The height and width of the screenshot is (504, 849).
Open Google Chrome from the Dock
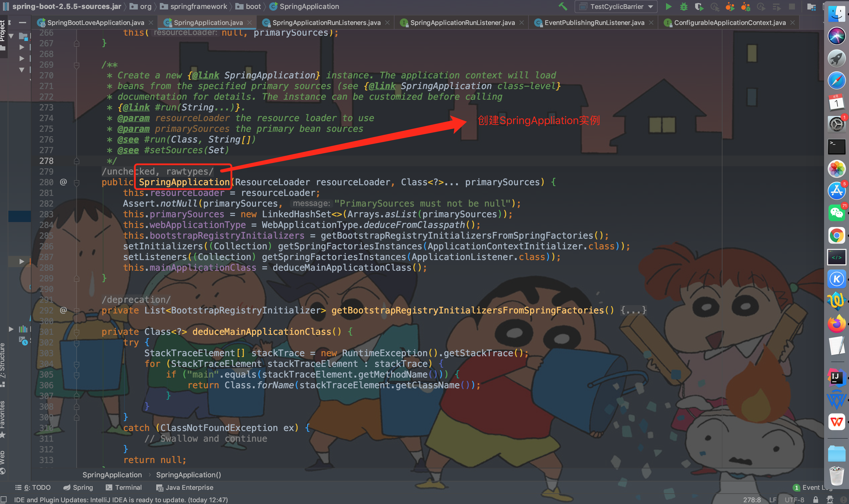click(836, 235)
